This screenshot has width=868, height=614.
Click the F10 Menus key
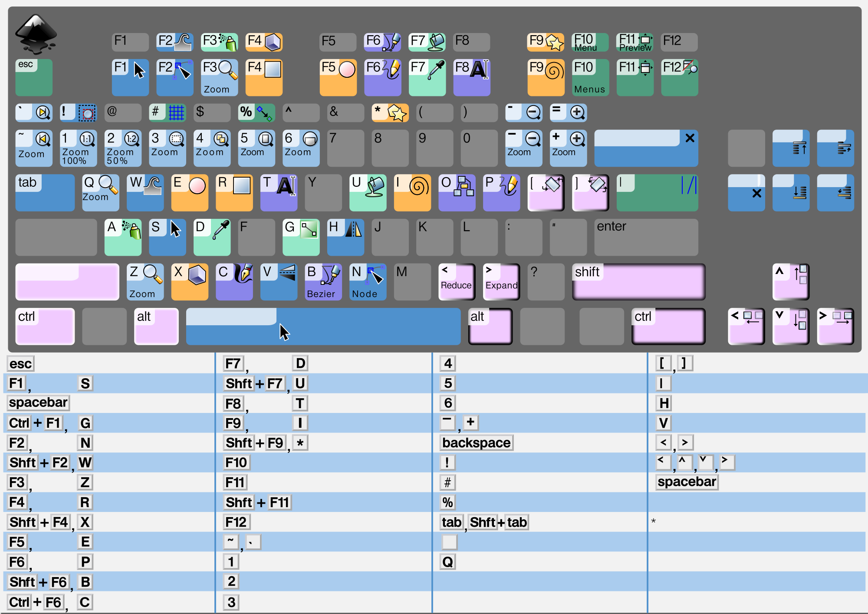click(x=590, y=77)
